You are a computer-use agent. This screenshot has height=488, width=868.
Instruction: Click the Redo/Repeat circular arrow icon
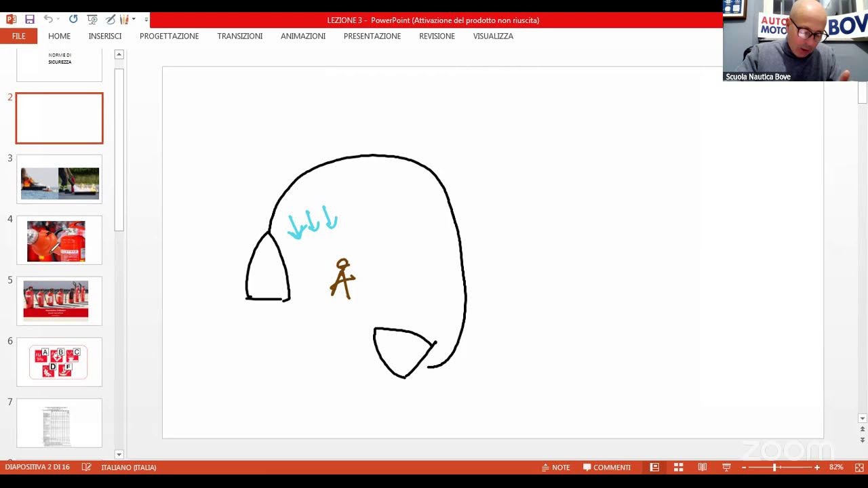tap(73, 20)
